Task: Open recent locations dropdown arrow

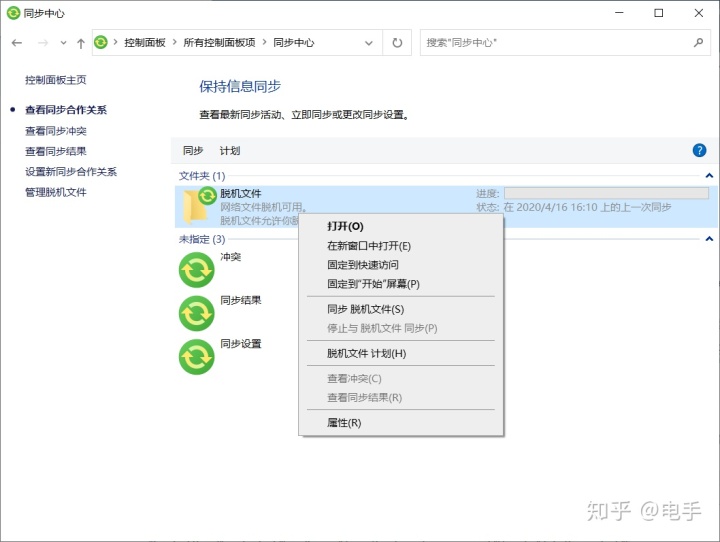Action: click(x=63, y=43)
